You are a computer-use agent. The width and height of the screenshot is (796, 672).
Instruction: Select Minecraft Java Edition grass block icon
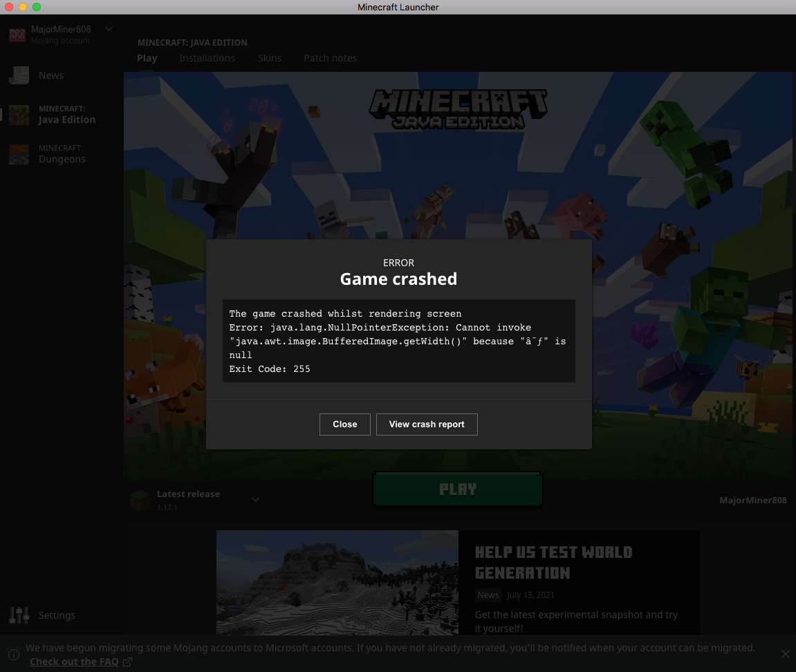(19, 115)
